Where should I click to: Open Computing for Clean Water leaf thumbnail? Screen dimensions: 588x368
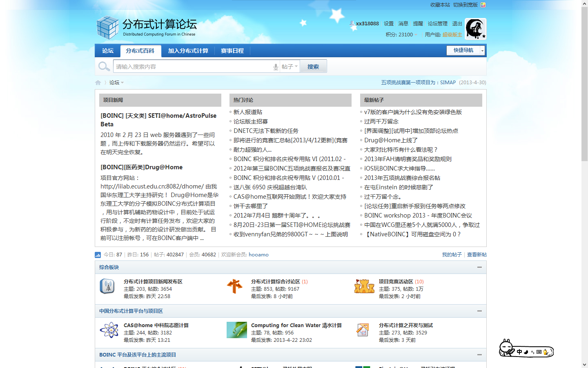[x=237, y=330]
